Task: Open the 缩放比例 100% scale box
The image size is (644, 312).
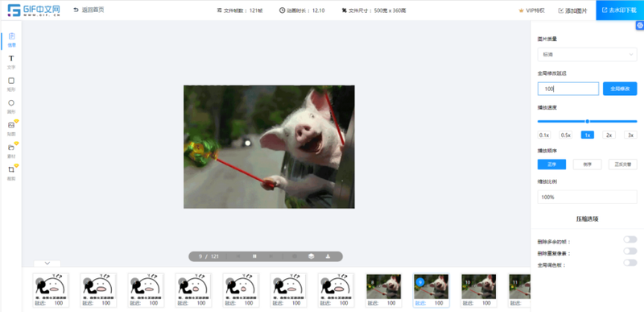Action: (587, 197)
